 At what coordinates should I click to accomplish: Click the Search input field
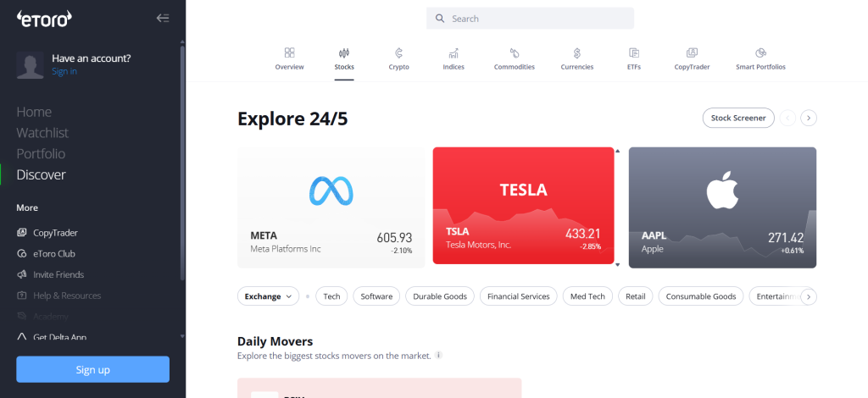point(531,19)
